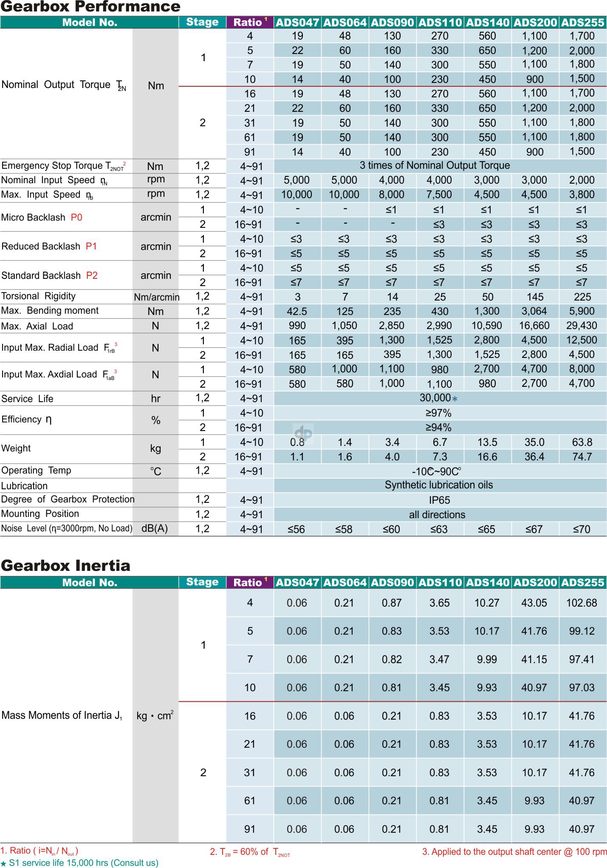This screenshot has height=868, width=607.
Task: Click the star symbol before S1 service life note
Action: coord(4,863)
